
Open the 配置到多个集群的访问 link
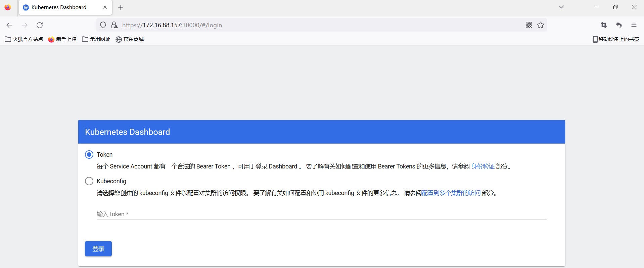click(x=451, y=193)
